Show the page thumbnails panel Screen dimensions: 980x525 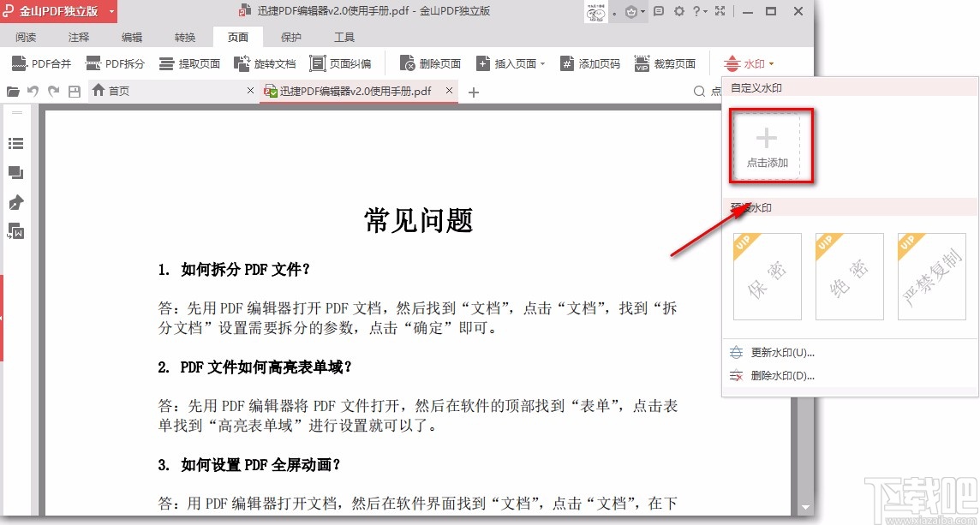(15, 172)
